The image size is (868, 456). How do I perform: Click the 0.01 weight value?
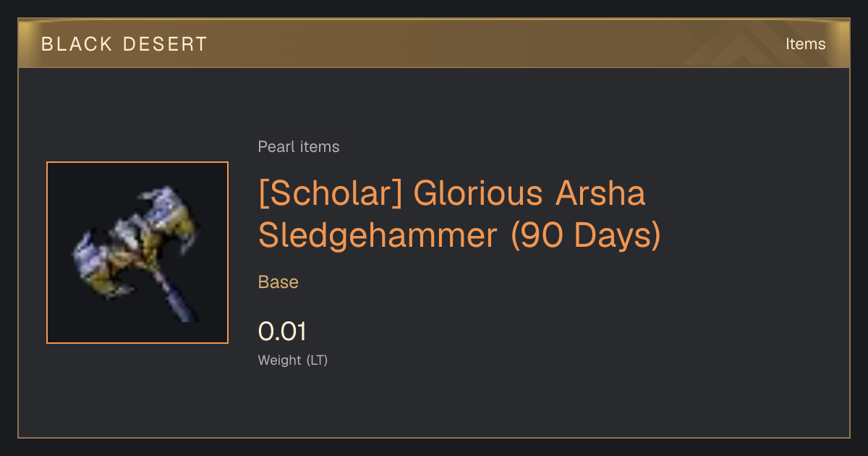[x=282, y=332]
